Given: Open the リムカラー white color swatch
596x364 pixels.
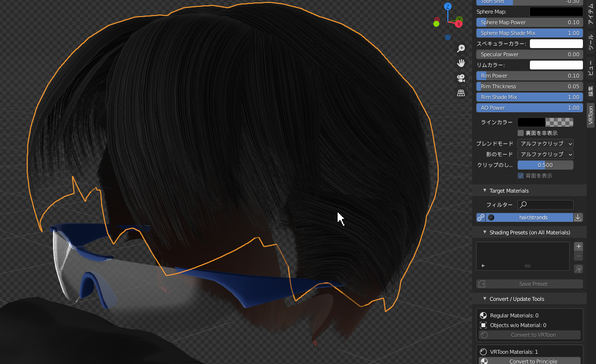Looking at the screenshot, I should pyautogui.click(x=556, y=65).
